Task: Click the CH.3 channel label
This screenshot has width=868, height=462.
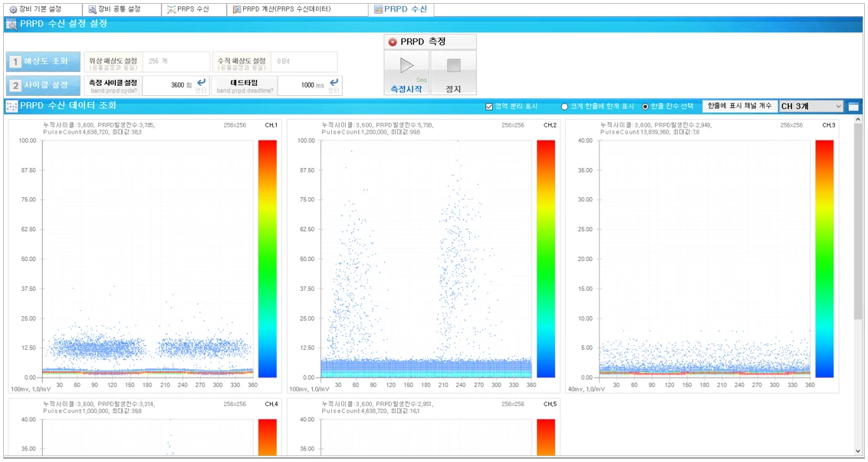Action: coord(828,126)
